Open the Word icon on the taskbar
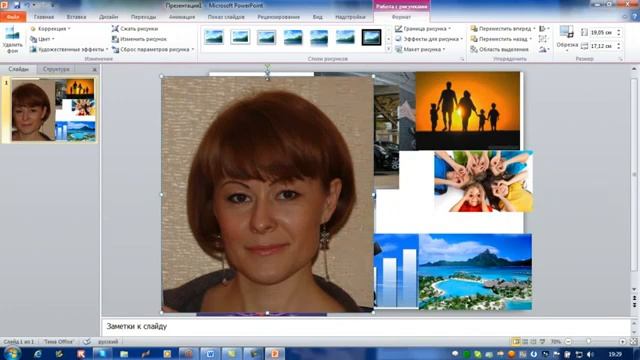640x360 pixels. [210, 354]
